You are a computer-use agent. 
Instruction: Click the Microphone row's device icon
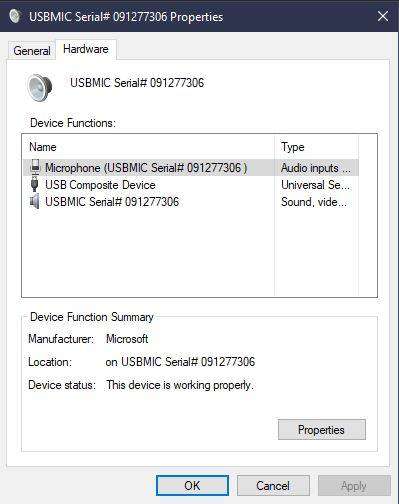(x=35, y=167)
